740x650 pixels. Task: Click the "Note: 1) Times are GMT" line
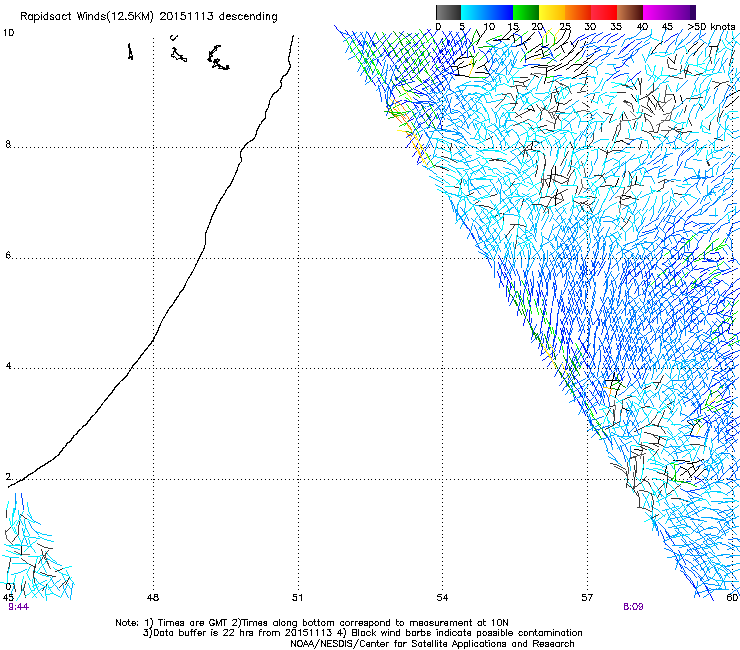pos(312,623)
